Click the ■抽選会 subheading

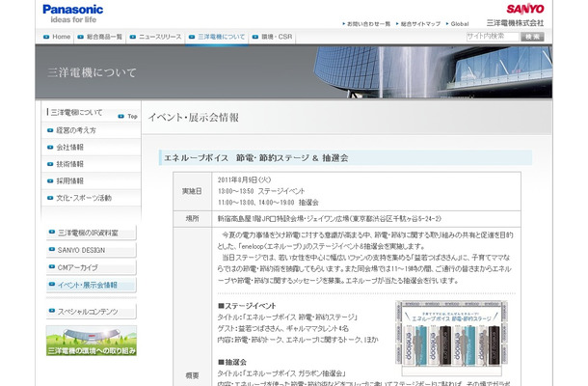(x=232, y=362)
